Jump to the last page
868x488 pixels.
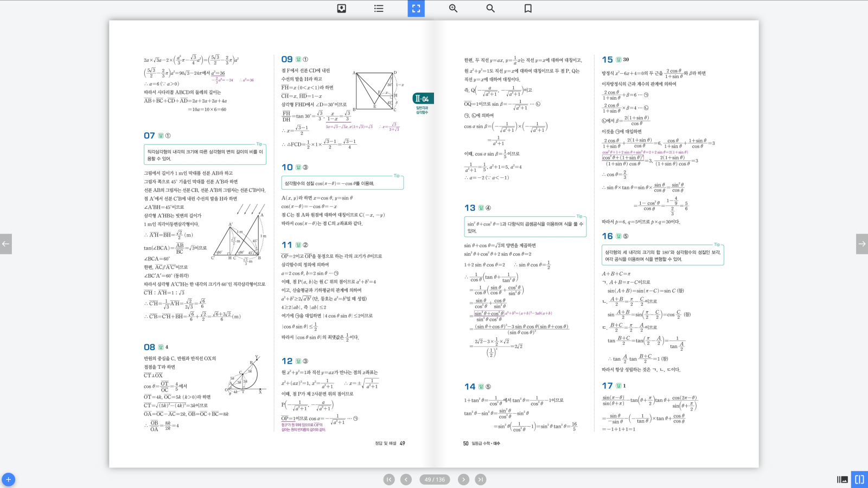(481, 479)
